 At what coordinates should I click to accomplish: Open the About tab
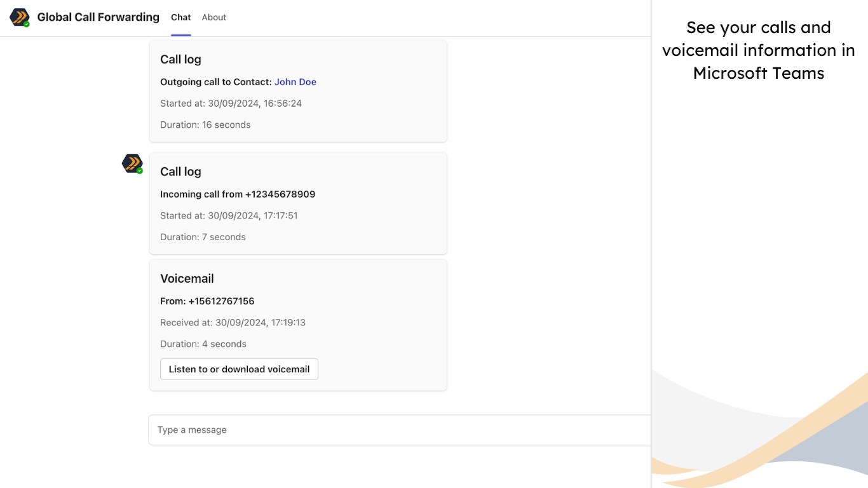click(214, 17)
